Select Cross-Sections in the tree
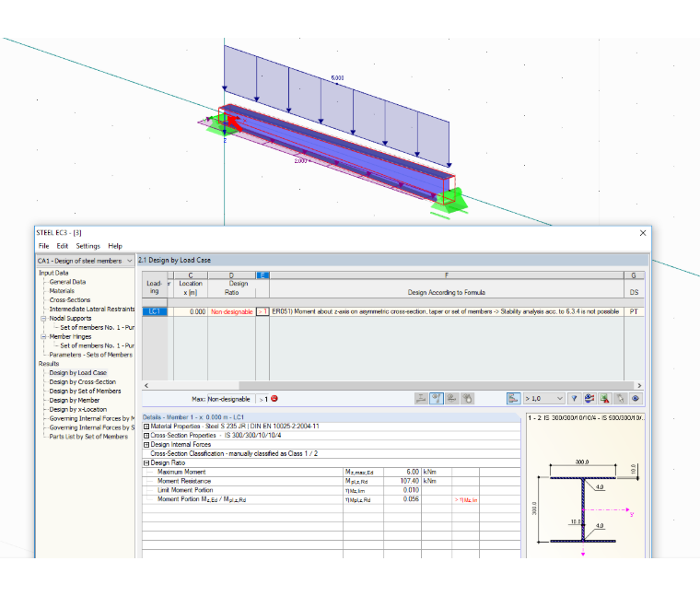The width and height of the screenshot is (700, 596). coord(70,300)
